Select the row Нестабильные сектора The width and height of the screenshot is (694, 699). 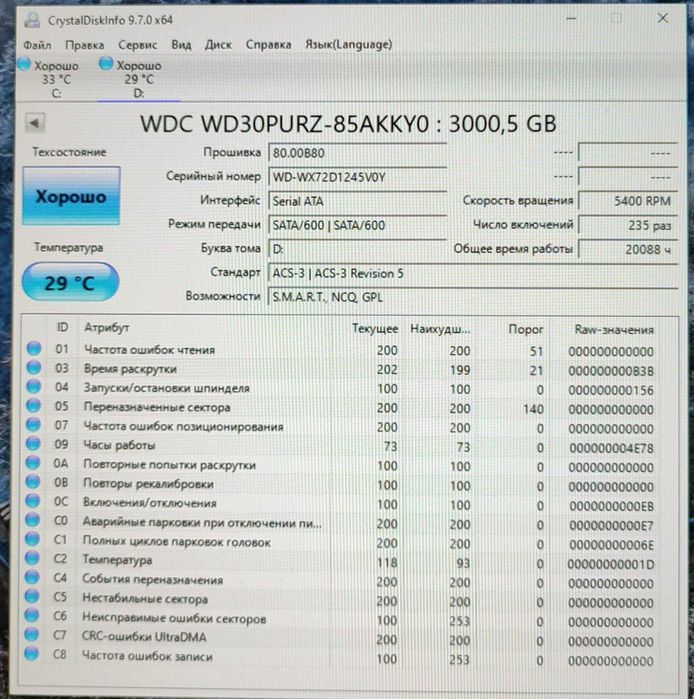(x=341, y=601)
